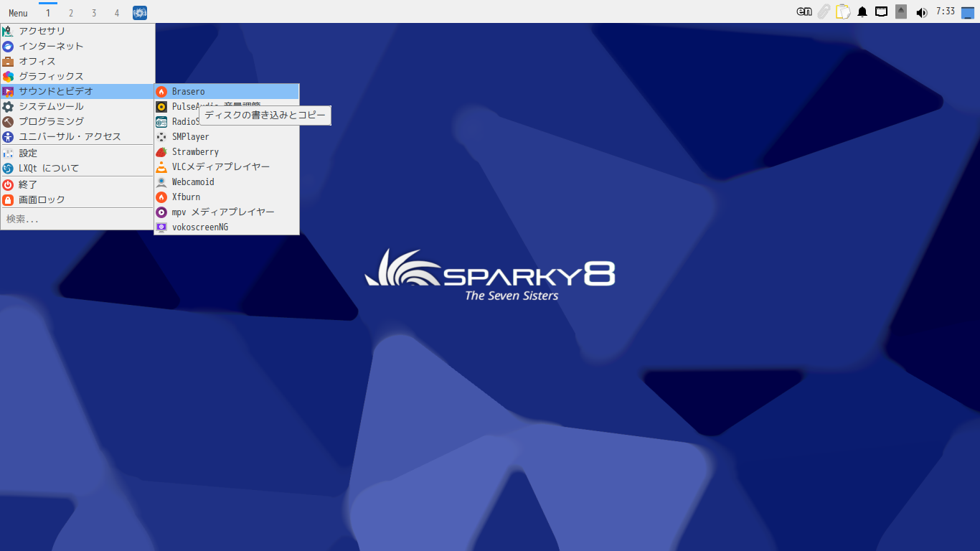Select the サウンドとビデオ category

coord(77,92)
